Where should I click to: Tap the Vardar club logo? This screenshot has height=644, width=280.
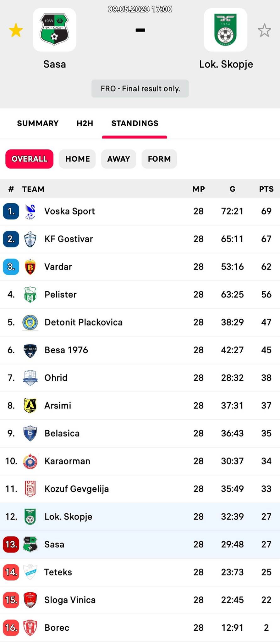coord(30,267)
